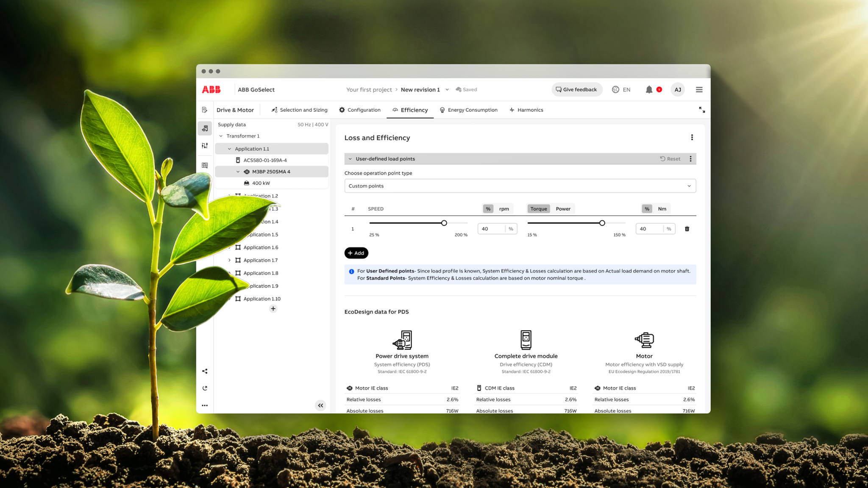Click the reload icon in the left sidebar
868x488 pixels.
point(205,388)
